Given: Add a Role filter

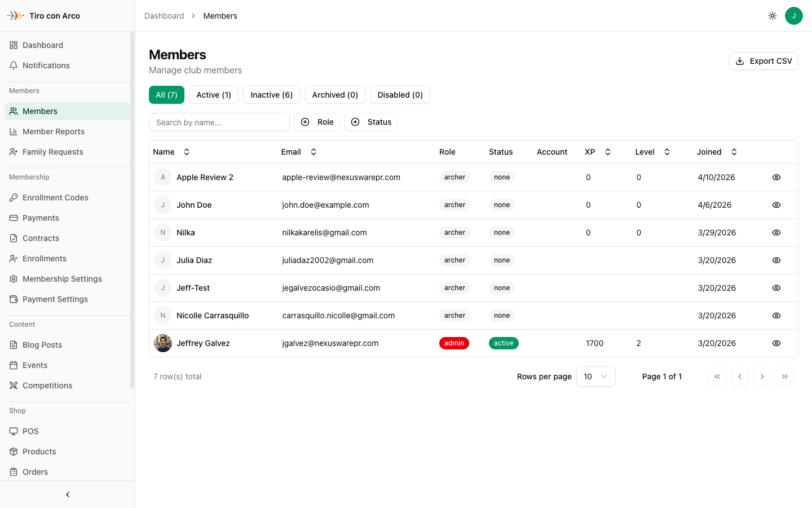Looking at the screenshot, I should click(x=317, y=122).
